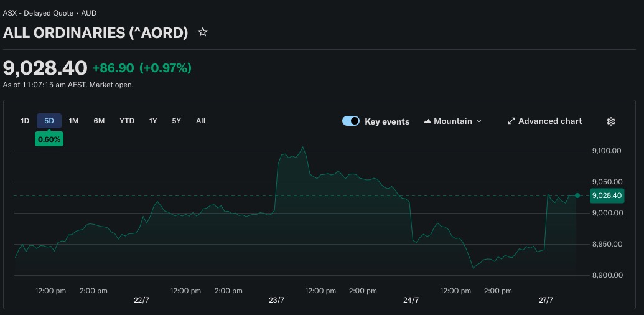
Task: Click the ALL ORDINARIES (^AORD) title
Action: point(95,33)
